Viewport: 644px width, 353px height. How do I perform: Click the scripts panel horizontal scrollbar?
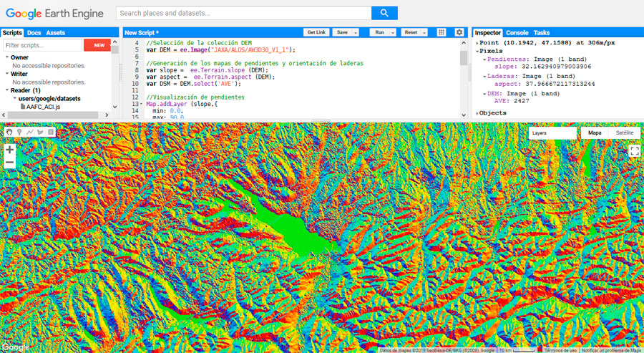[x=53, y=115]
